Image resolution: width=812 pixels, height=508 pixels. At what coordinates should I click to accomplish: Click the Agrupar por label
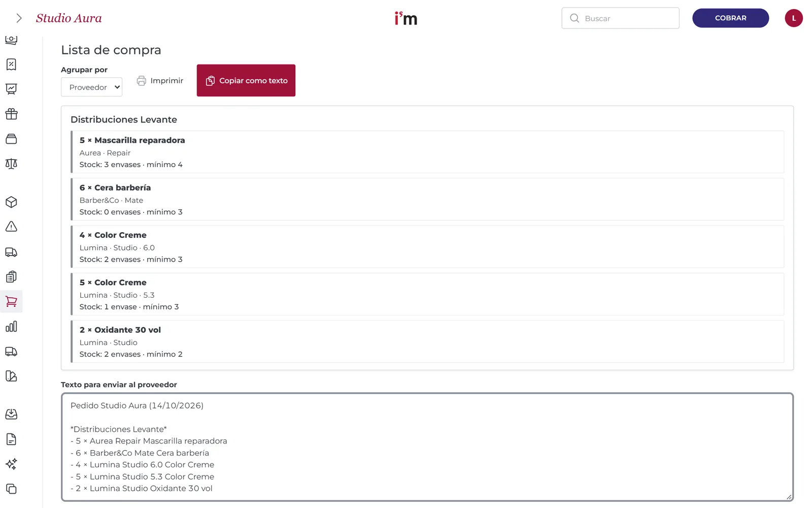coord(84,70)
